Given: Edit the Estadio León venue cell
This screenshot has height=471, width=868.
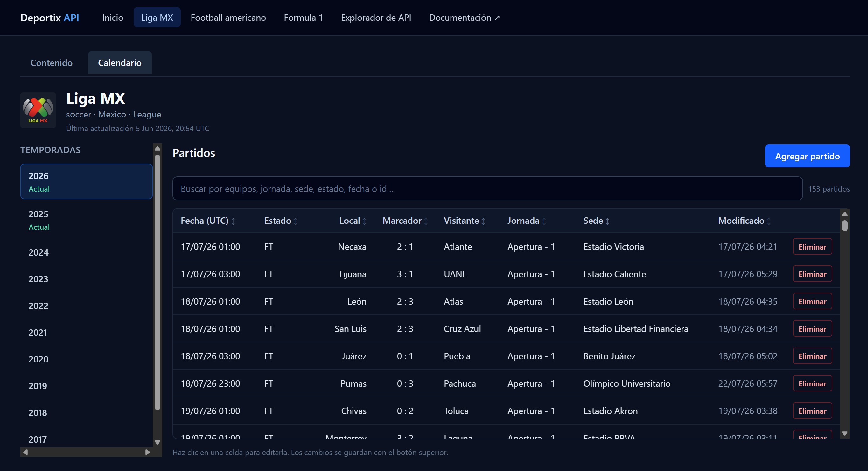Looking at the screenshot, I should [x=608, y=301].
